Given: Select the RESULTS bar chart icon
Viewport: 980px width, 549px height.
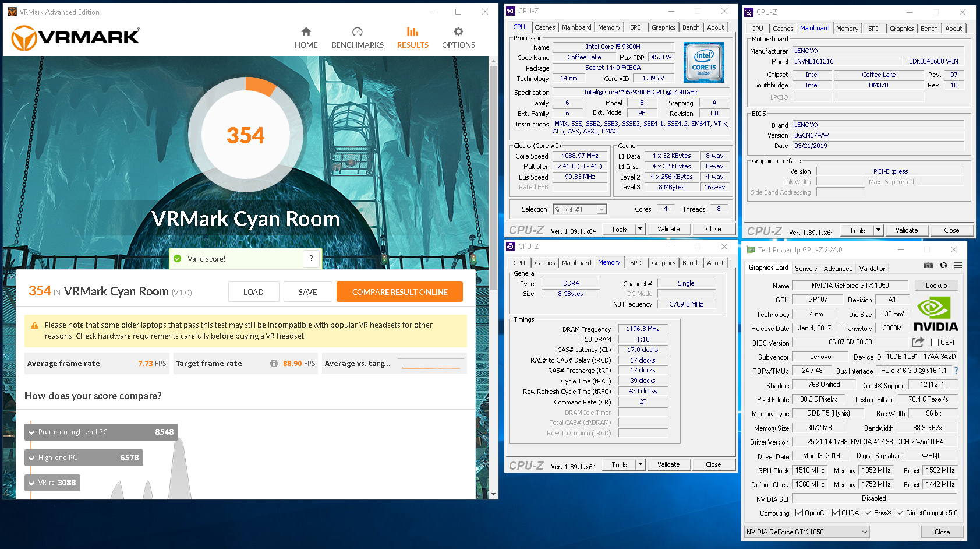Looking at the screenshot, I should tap(413, 31).
